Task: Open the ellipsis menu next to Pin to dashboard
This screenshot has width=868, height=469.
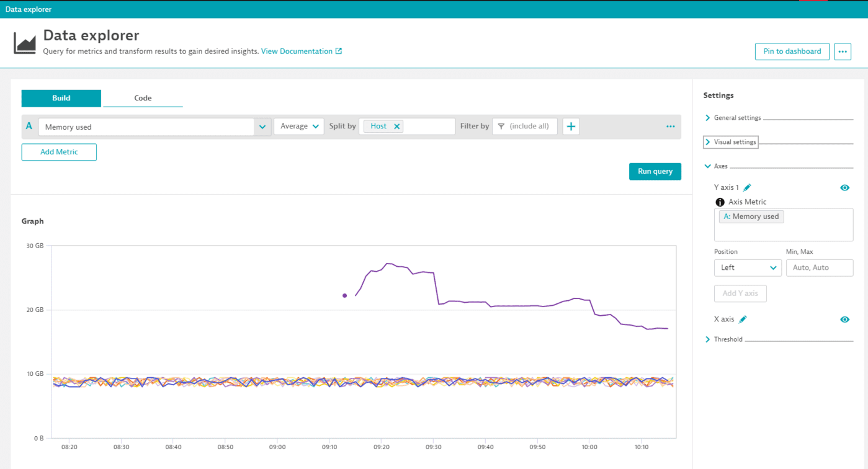Action: point(842,51)
